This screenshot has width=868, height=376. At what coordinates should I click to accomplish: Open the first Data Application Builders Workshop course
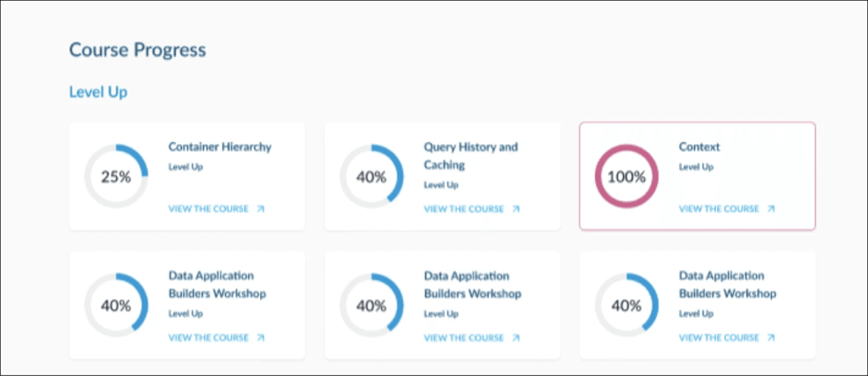coord(209,337)
